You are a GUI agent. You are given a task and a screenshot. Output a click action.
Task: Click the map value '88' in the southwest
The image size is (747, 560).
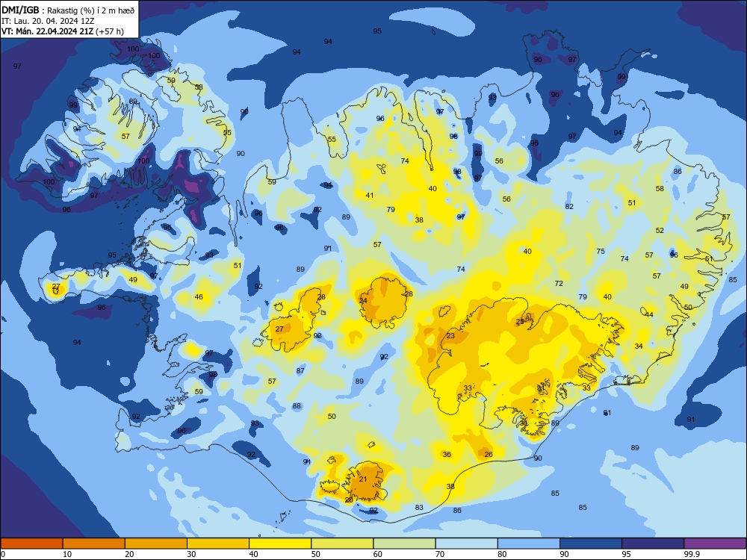click(297, 405)
